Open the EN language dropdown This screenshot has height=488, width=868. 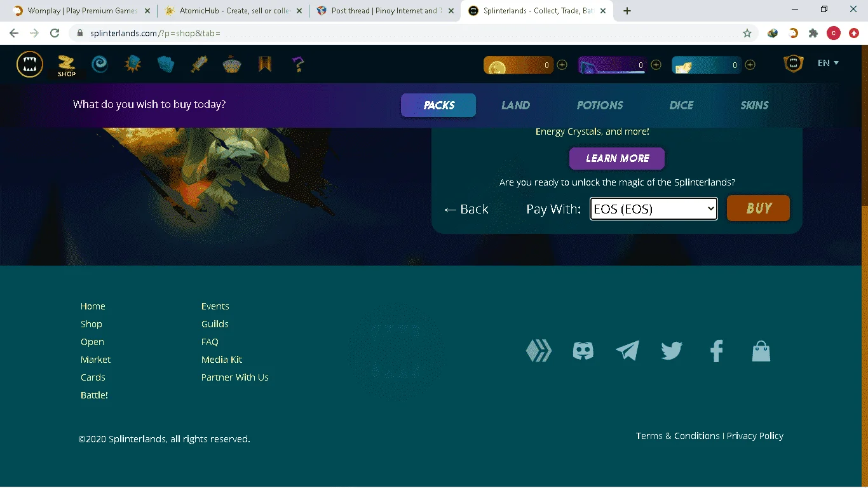(x=828, y=63)
